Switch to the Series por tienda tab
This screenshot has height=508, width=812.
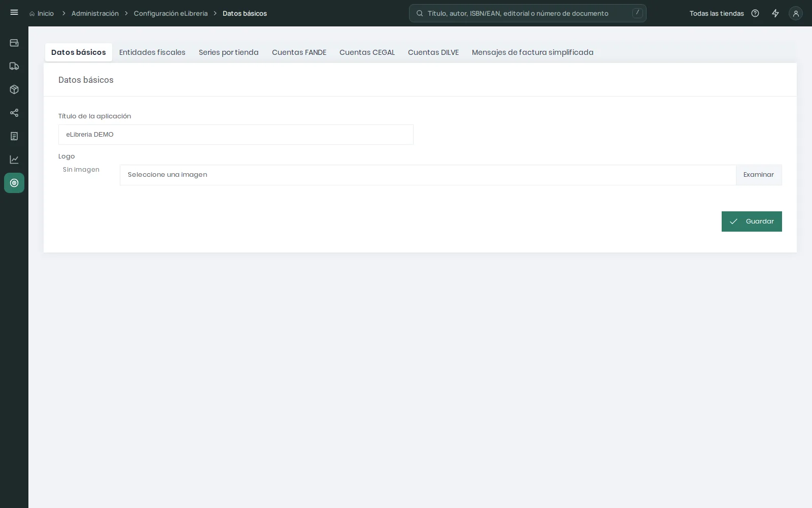click(x=229, y=52)
